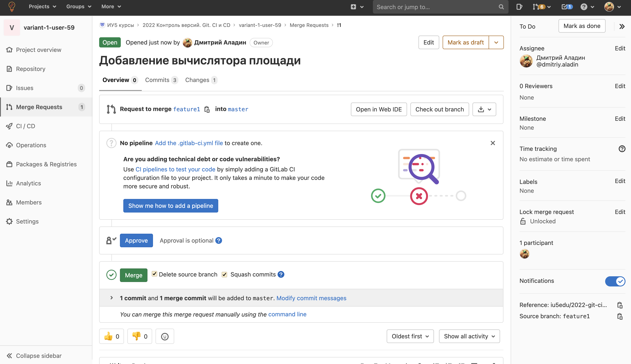This screenshot has height=364, width=631.
Task: Copy the feature1 branch name
Action: pos(207,109)
